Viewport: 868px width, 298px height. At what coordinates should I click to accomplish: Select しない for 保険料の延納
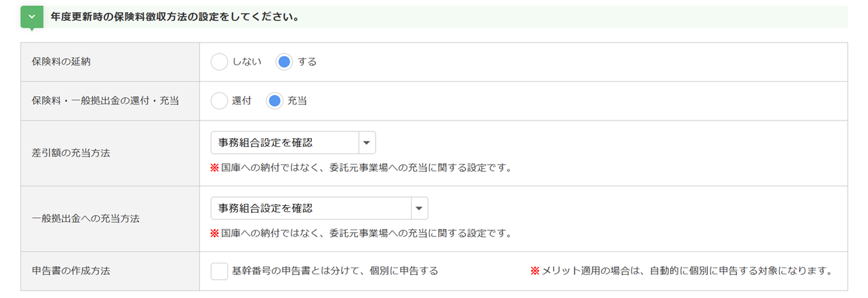(x=220, y=62)
